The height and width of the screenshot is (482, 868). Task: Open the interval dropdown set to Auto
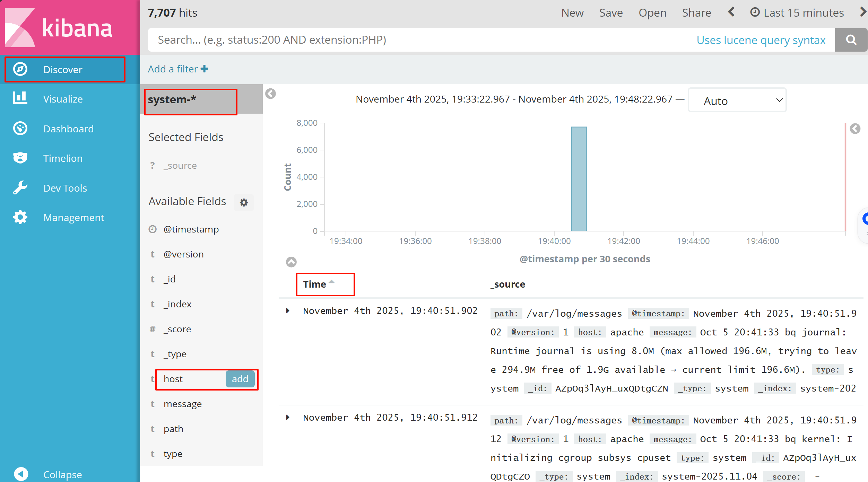(x=737, y=100)
